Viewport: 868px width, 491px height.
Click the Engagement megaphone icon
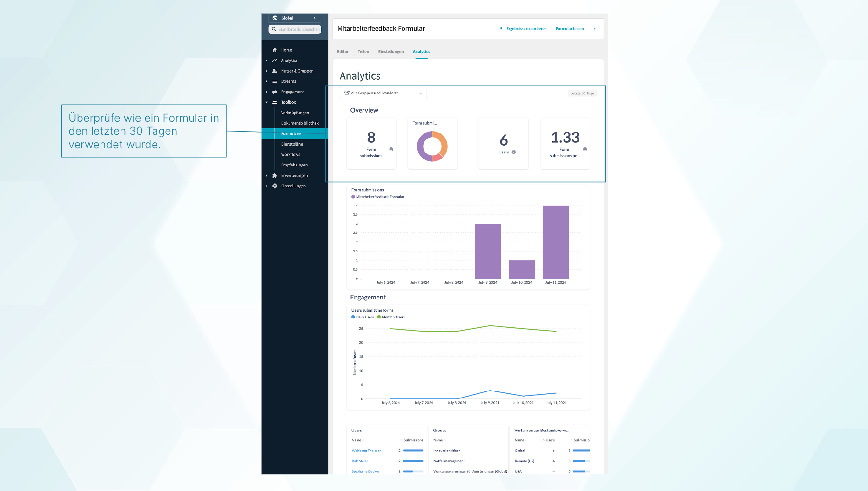tap(275, 92)
